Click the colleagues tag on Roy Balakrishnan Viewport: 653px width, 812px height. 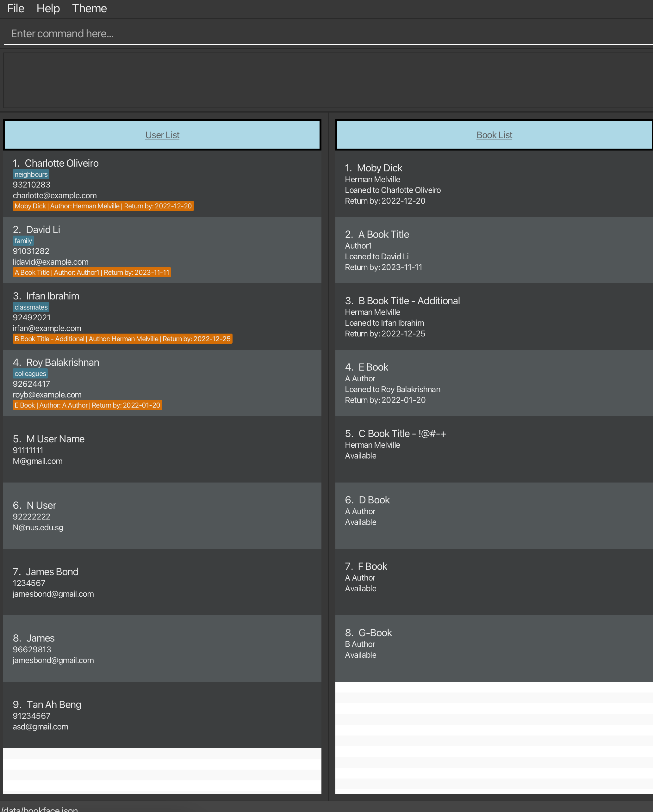tap(30, 374)
